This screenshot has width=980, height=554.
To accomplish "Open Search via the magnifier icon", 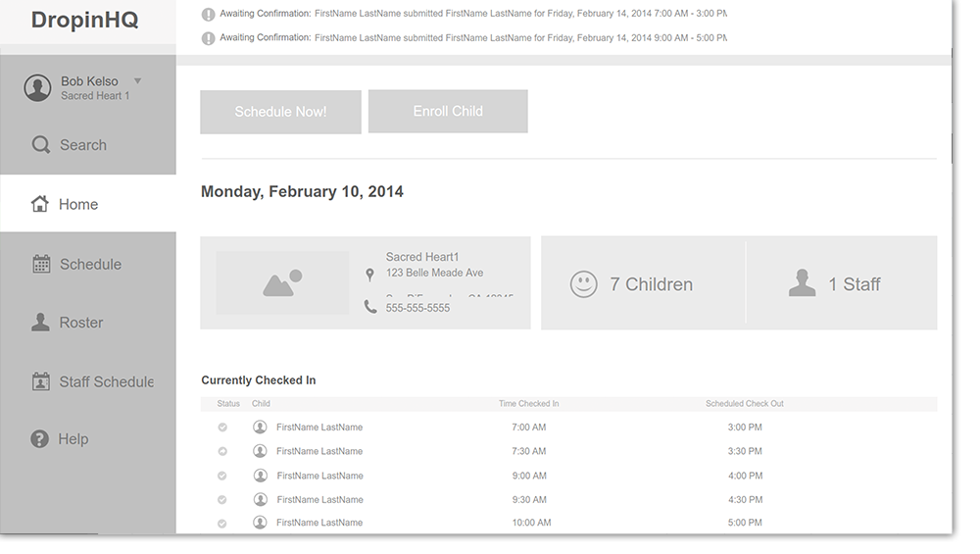I will pos(40,144).
